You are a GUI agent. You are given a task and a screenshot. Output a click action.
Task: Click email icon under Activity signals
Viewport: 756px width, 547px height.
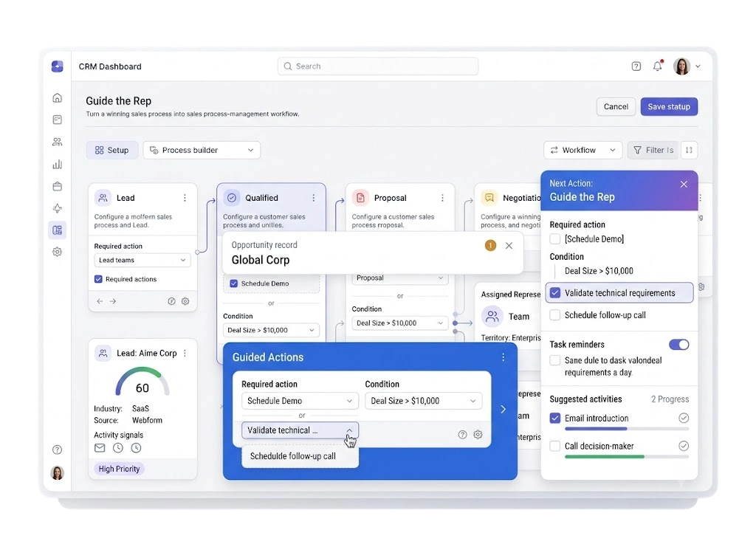point(100,448)
